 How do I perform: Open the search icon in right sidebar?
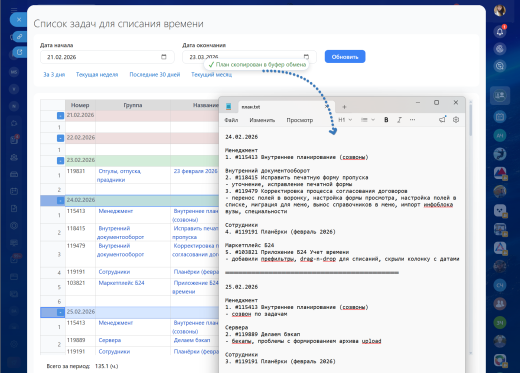pos(500,66)
